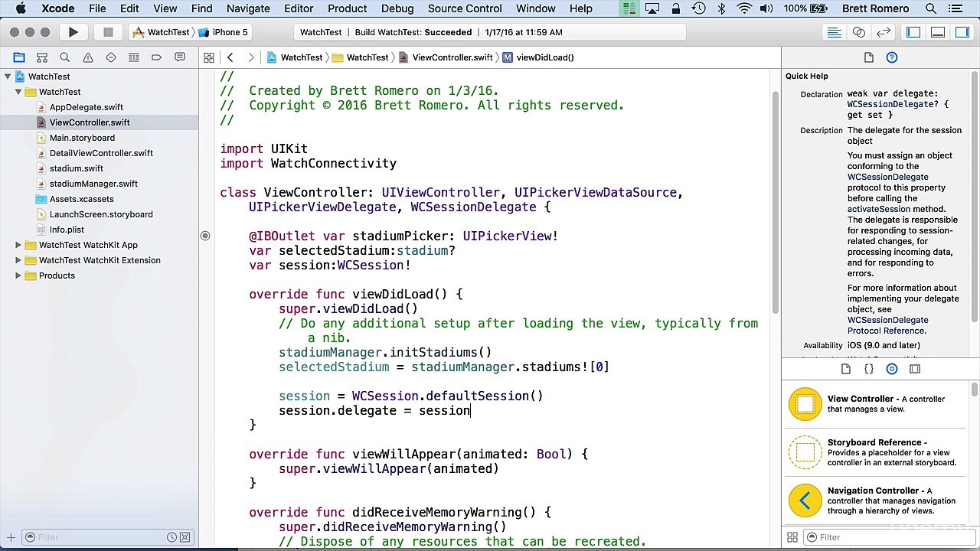
Task: Toggle the Navigator pane visibility
Action: [913, 32]
